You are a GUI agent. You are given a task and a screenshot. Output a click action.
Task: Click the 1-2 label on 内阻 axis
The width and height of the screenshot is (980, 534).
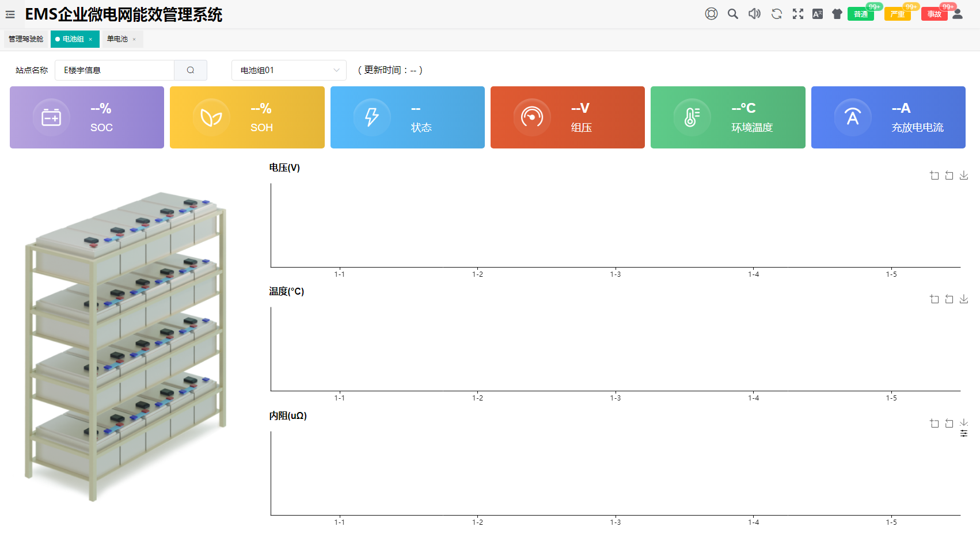478,522
